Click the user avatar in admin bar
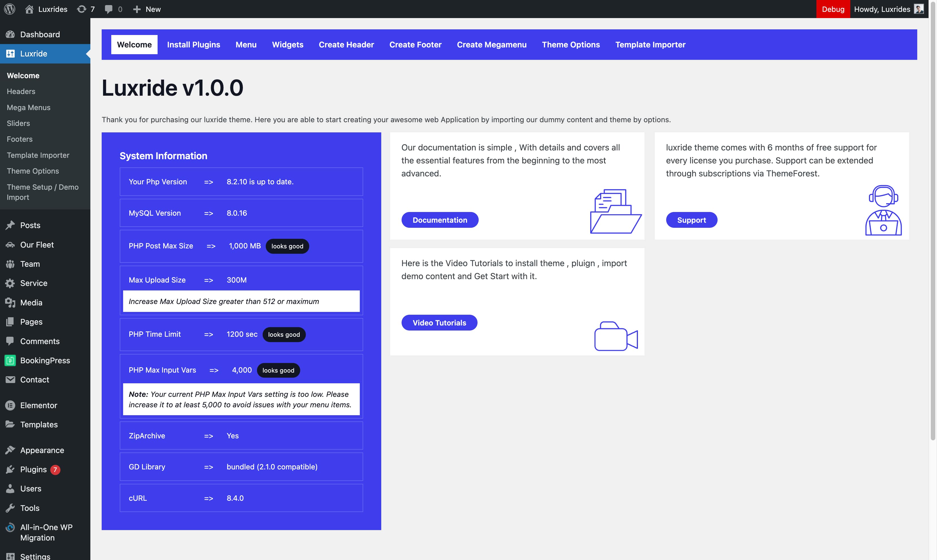The height and width of the screenshot is (560, 937). click(919, 9)
